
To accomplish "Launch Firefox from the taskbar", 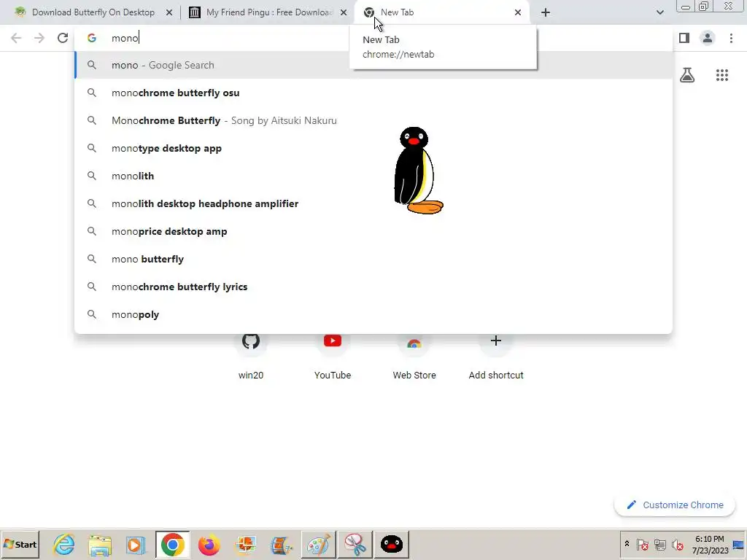I will coord(209,544).
